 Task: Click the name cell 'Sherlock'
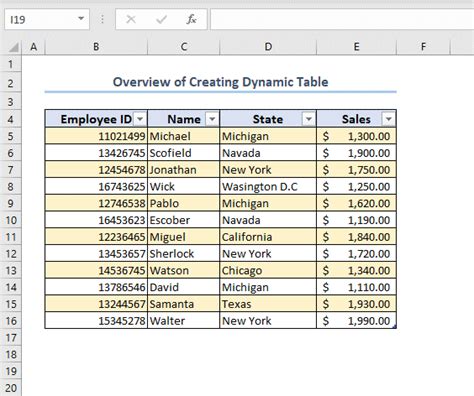click(x=184, y=254)
